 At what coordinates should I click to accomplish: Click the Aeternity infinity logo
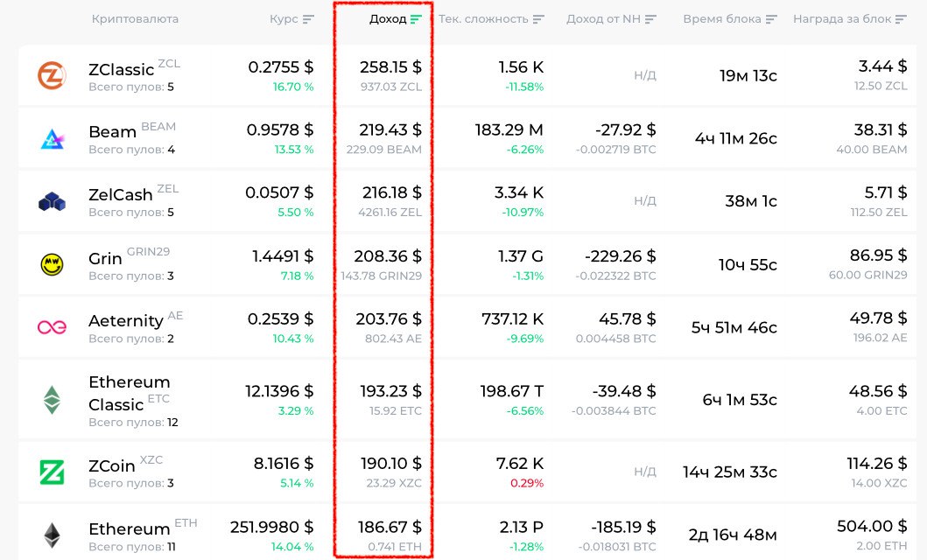coord(52,326)
